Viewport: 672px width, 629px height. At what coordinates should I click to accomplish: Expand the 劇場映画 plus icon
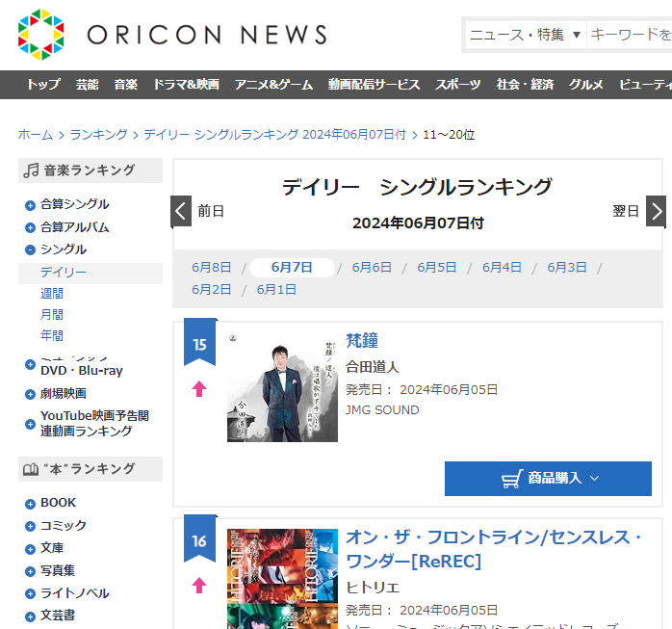point(30,394)
